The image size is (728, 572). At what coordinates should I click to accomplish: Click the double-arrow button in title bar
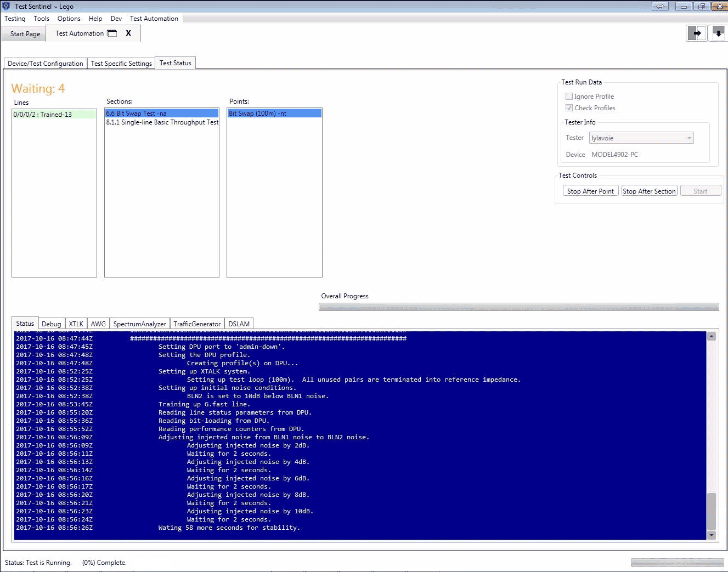[x=661, y=7]
